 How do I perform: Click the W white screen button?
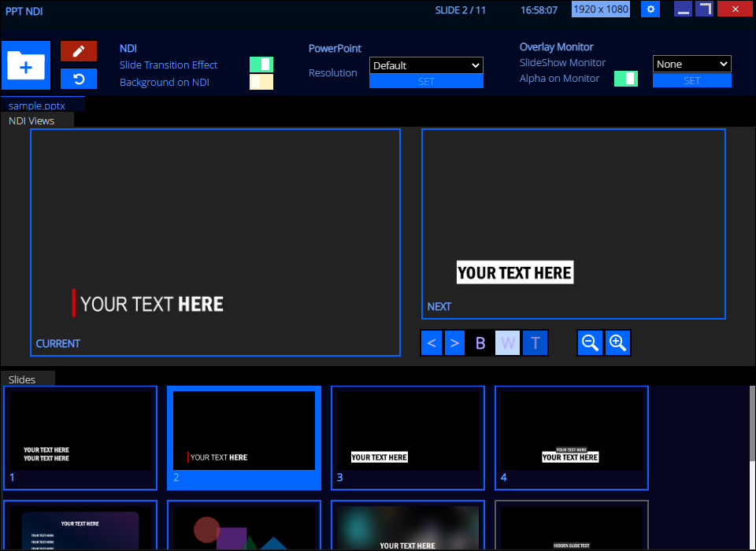pos(508,342)
